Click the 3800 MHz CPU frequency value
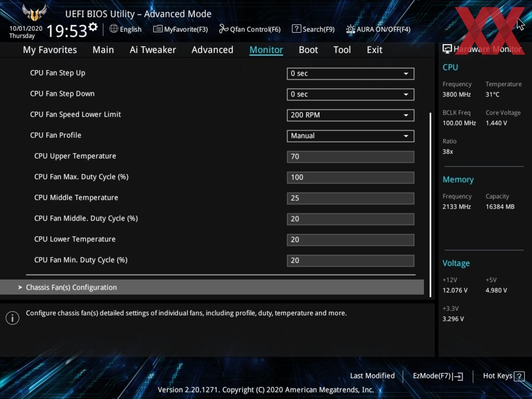 tap(457, 94)
